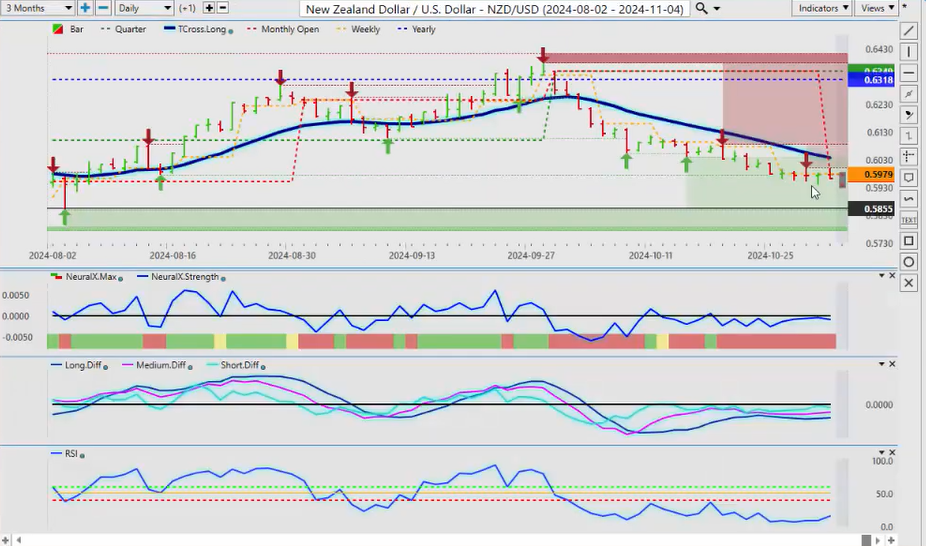Select the TEXT annotation tool
This screenshot has height=546, width=926.
(908, 219)
